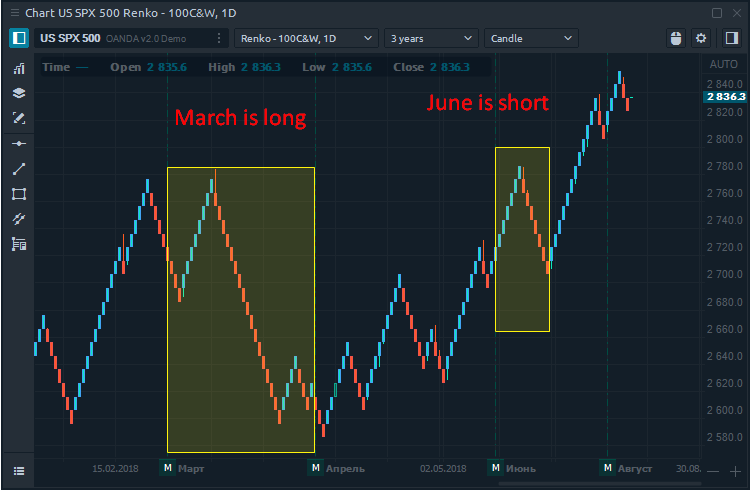This screenshot has height=491, width=751.
Task: Open chart settings gear icon
Action: 701,38
